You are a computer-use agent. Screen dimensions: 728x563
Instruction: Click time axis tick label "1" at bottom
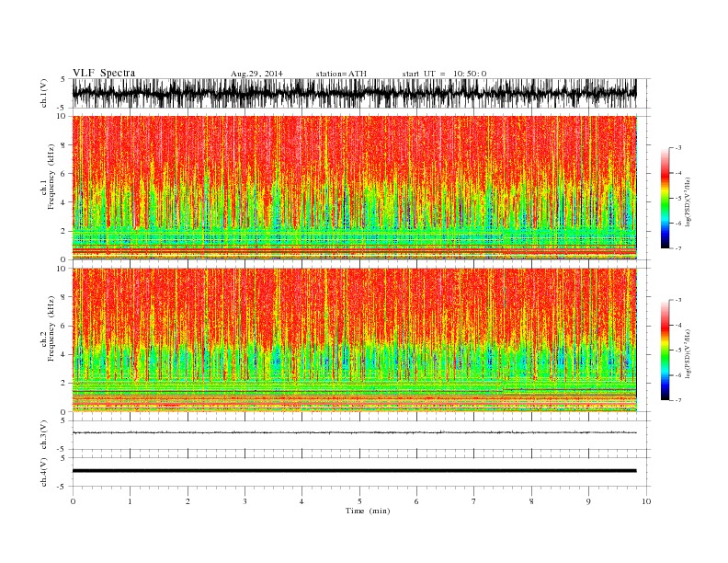pos(130,501)
